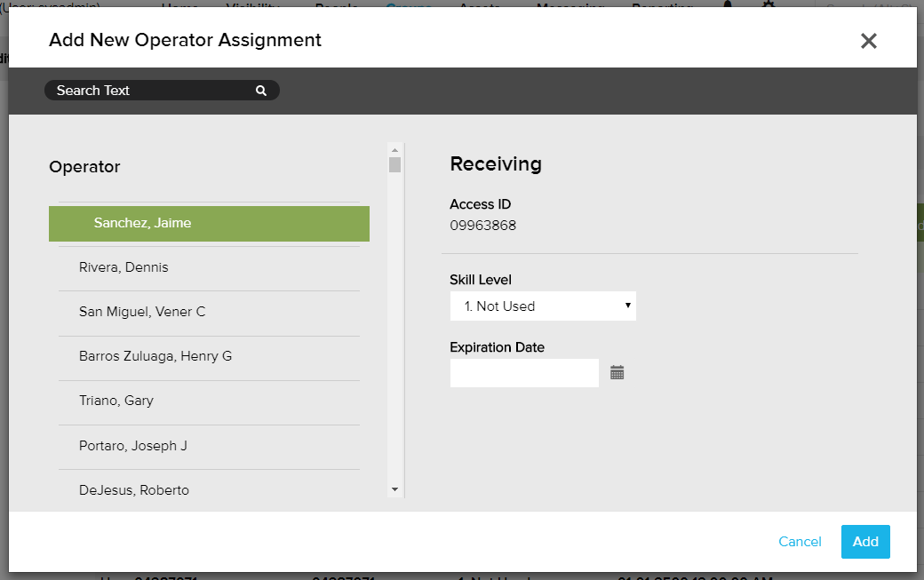Select Triano, Gary in operator list

coord(209,401)
